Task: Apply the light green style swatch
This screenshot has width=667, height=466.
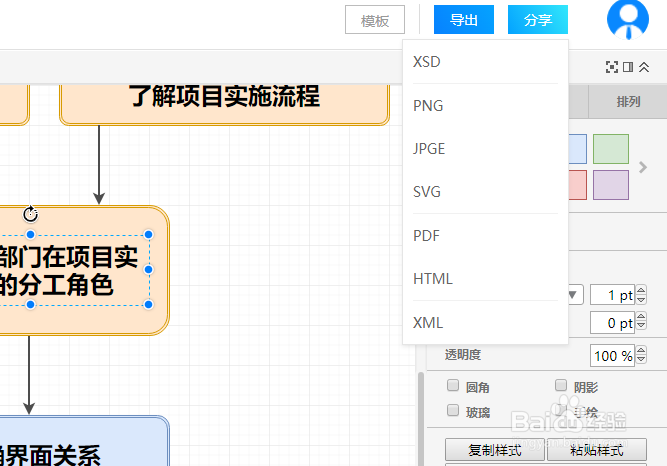Action: point(611,149)
